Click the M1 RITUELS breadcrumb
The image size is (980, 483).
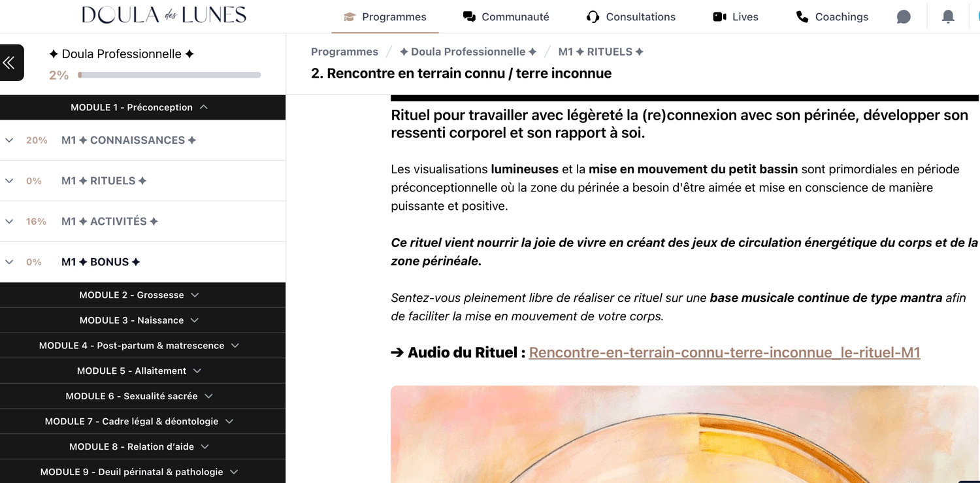(601, 52)
